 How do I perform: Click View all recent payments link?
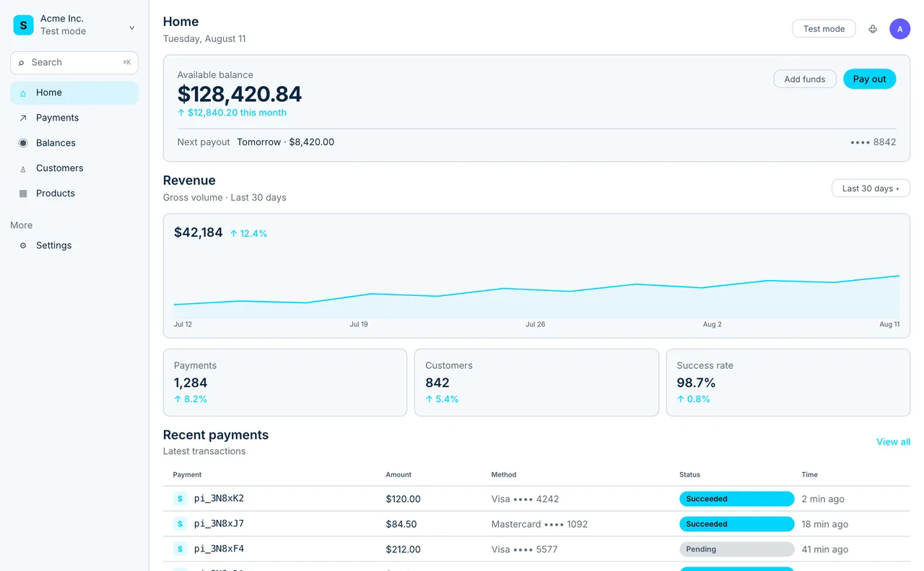coord(893,442)
